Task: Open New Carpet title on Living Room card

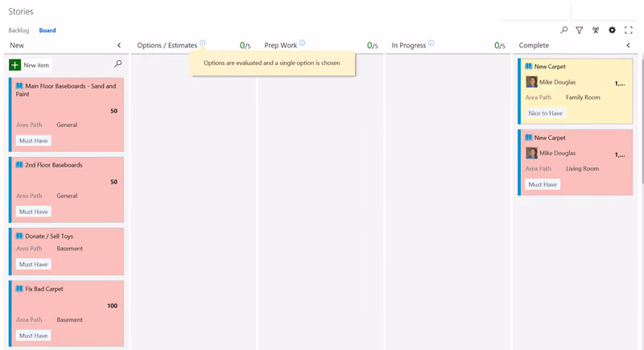Action: pos(550,138)
